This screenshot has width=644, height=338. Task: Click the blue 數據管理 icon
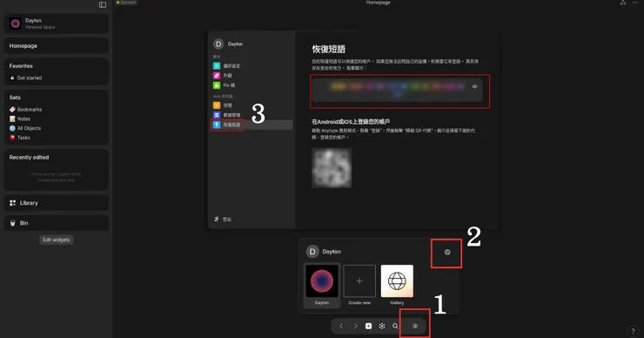217,115
